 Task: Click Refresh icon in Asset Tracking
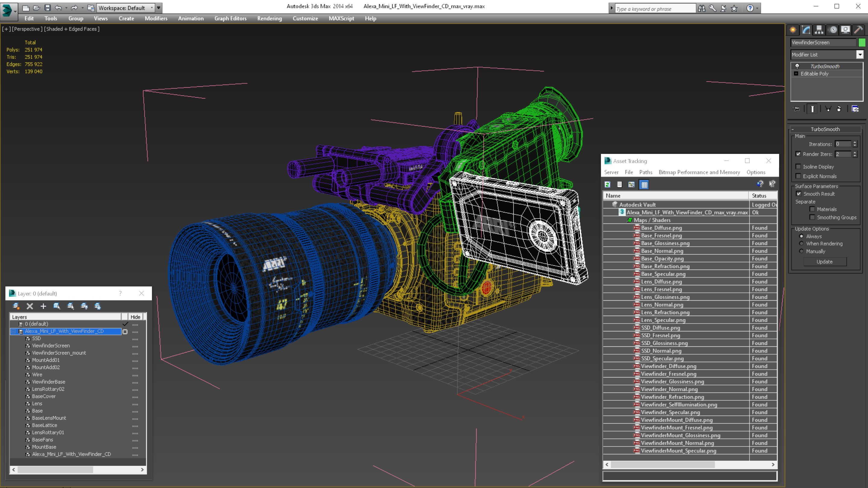click(608, 184)
